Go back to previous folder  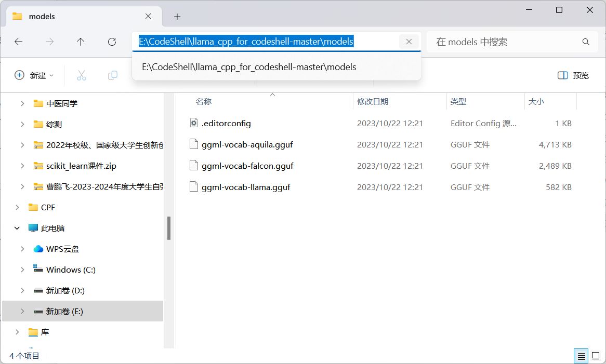tap(19, 42)
